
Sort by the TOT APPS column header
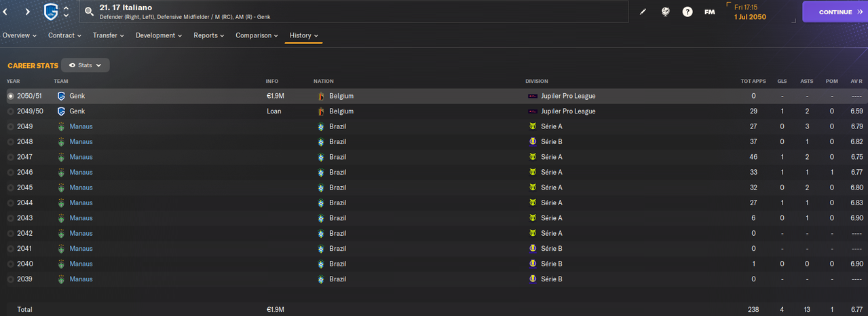[x=753, y=81]
